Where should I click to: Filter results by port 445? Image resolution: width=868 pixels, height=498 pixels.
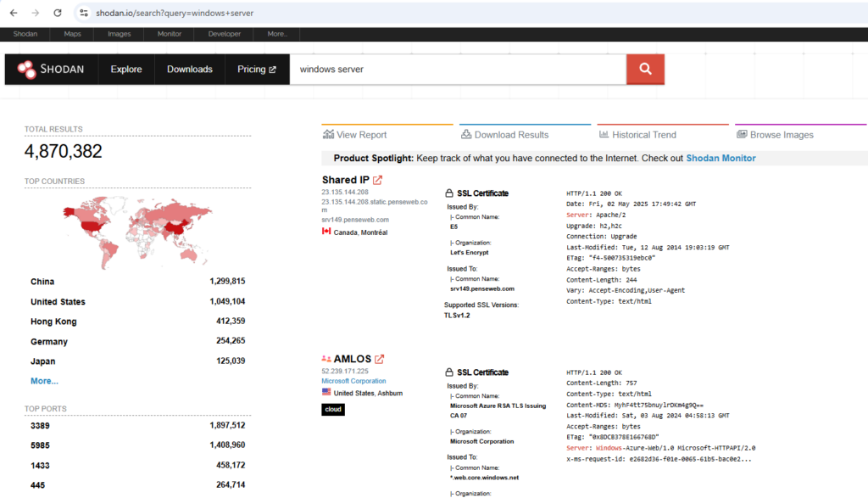138,485
